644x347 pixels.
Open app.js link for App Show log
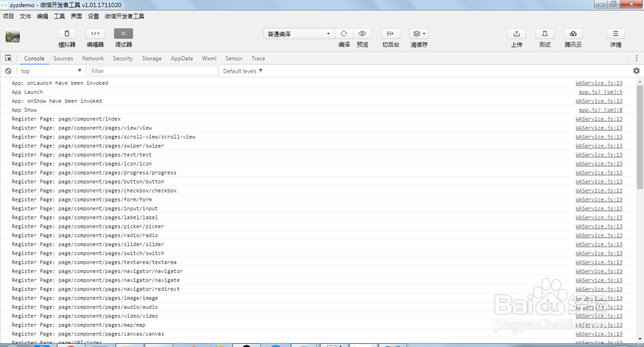600,110
